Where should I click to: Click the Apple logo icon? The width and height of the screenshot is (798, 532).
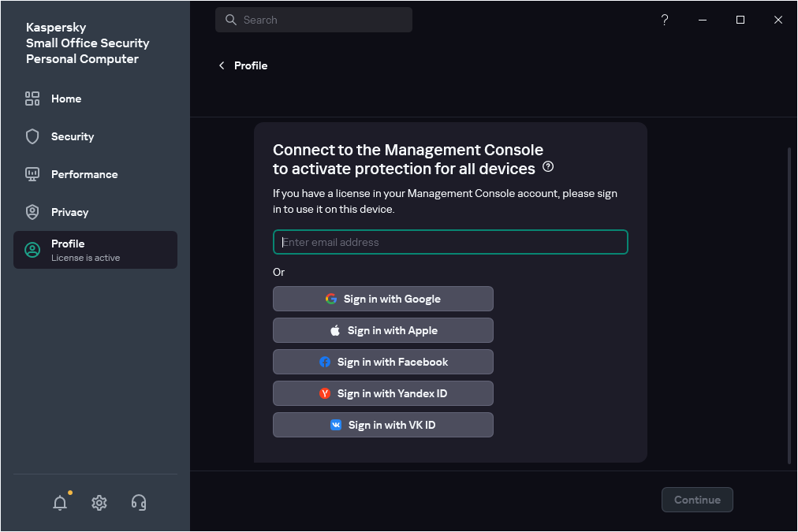(334, 330)
